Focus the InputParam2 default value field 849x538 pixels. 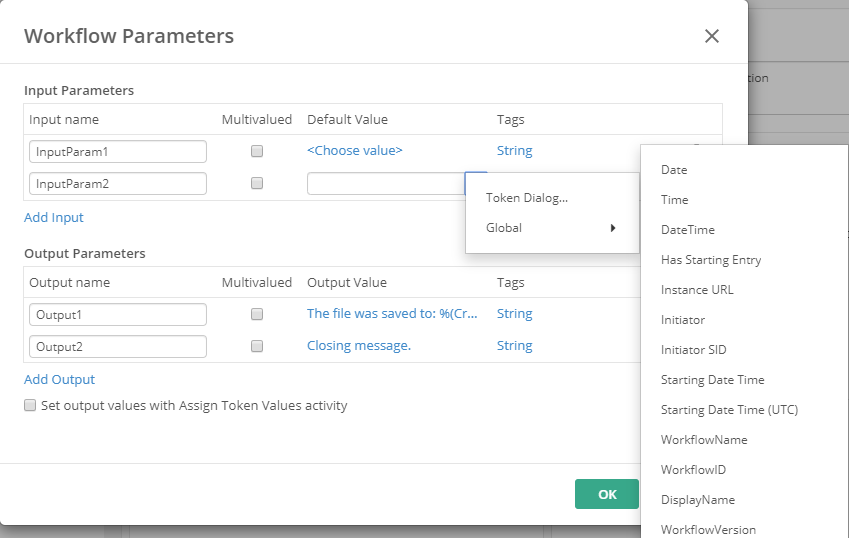[385, 184]
